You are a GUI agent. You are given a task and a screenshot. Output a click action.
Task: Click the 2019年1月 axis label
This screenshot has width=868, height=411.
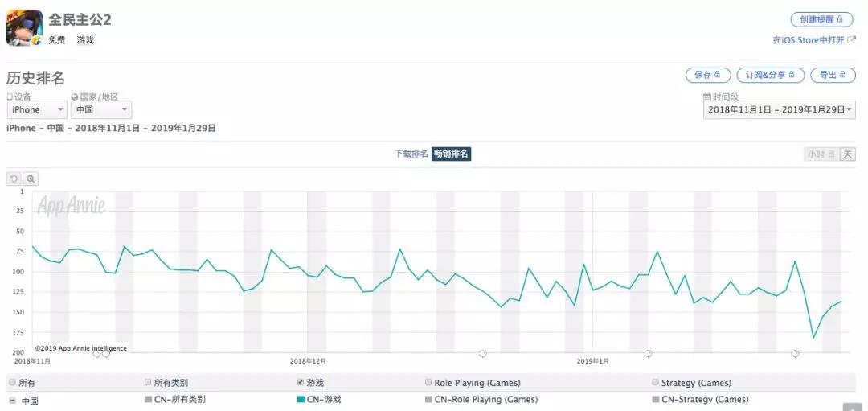(x=593, y=361)
